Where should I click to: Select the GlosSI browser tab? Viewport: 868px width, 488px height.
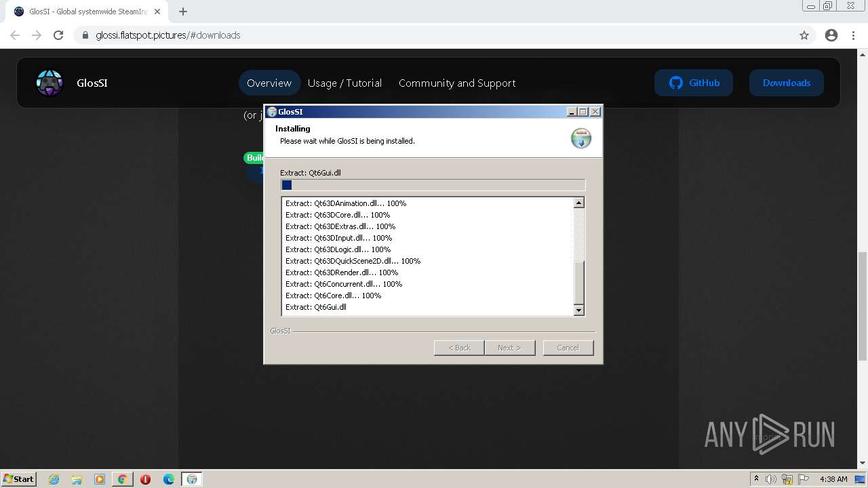(x=87, y=12)
